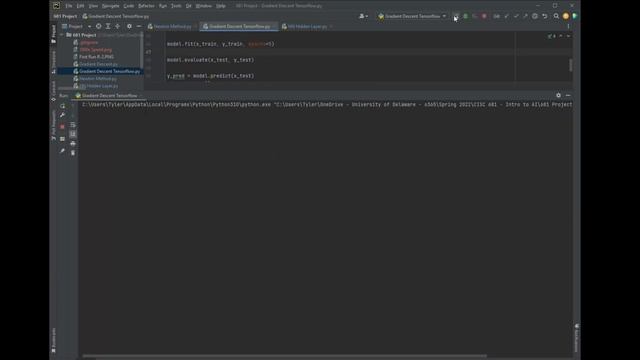The width and height of the screenshot is (640, 360).
Task: Click the orange IDE updates icon
Action: [566, 16]
